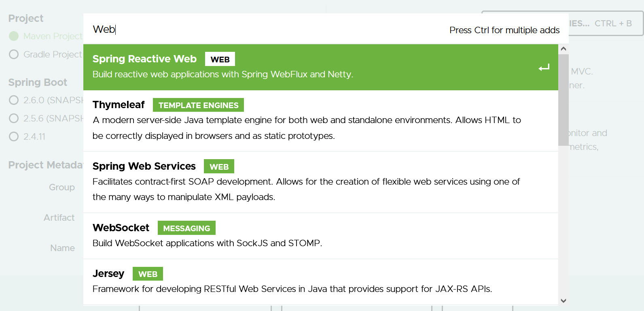644x311 pixels.
Task: Click the Group label in Project Metadata
Action: pos(62,187)
